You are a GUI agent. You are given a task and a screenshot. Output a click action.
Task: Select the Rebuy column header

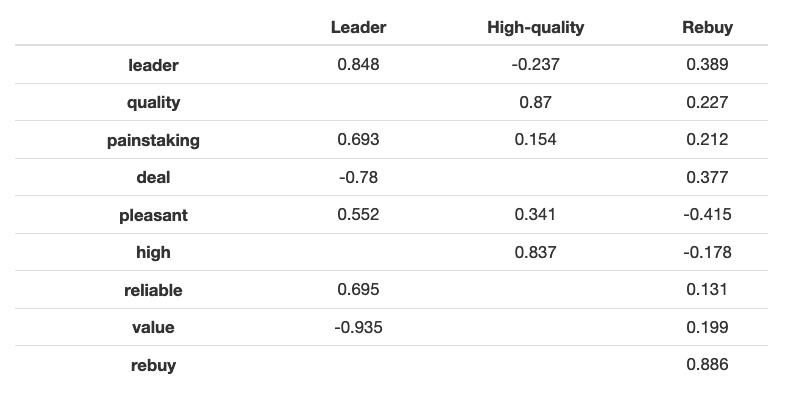click(707, 27)
